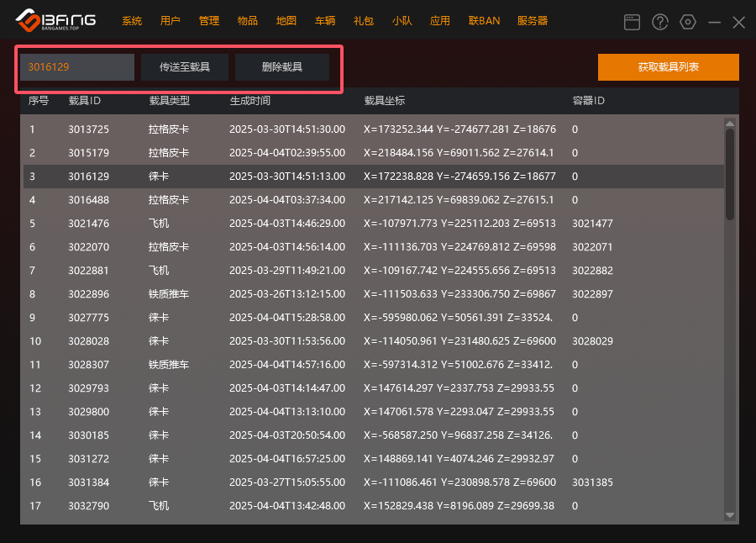Open the 管理 menu

[x=209, y=21]
